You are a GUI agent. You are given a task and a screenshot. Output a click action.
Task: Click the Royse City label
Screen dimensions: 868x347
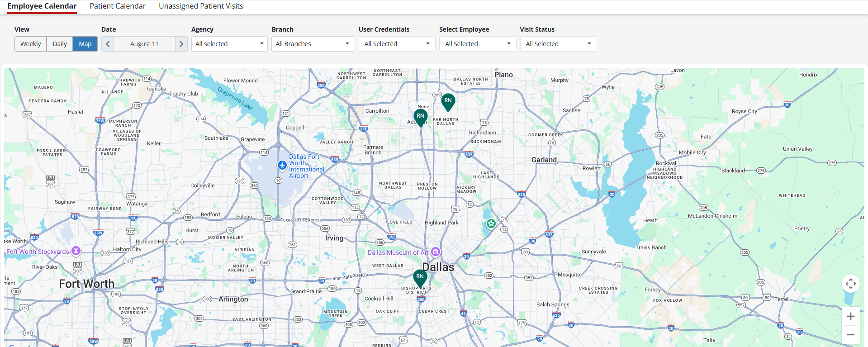point(745,111)
